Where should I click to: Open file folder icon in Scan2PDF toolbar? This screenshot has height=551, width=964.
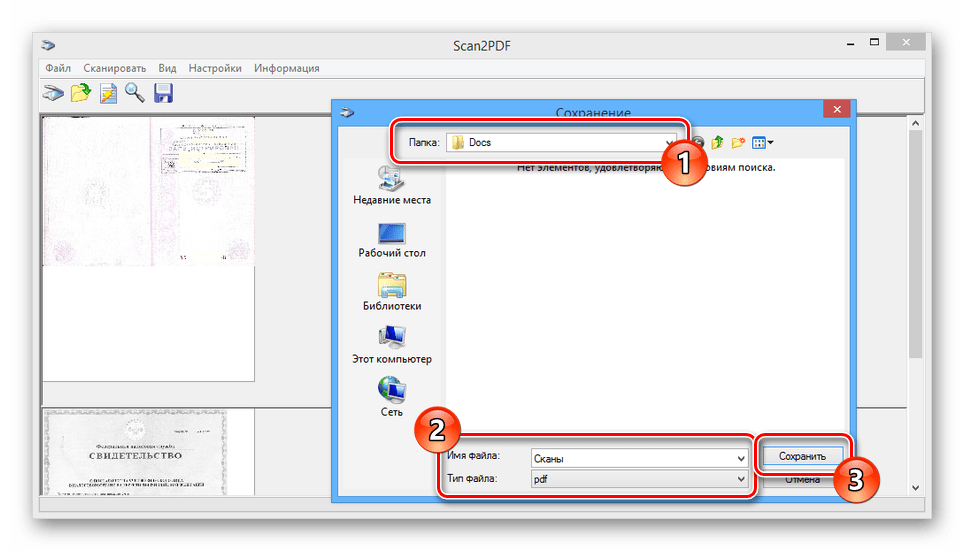[x=81, y=93]
